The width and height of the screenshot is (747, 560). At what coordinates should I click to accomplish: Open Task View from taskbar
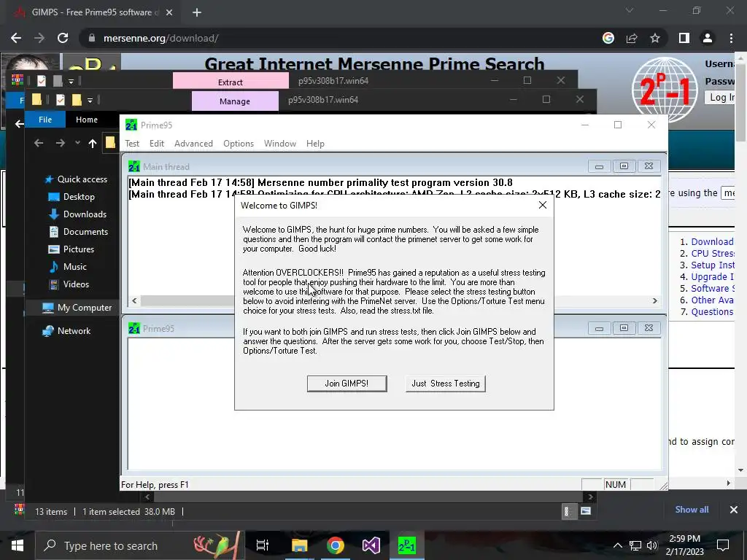(263, 545)
